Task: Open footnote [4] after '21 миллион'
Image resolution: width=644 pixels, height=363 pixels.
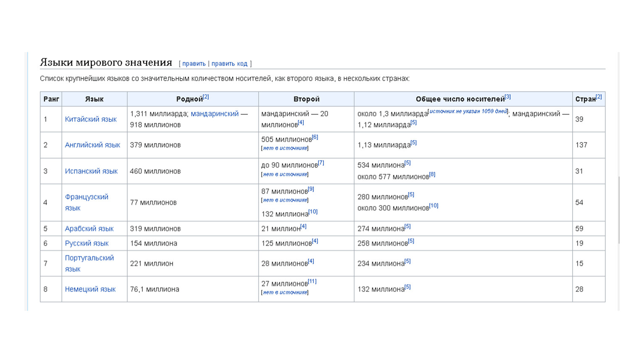Action: tap(303, 226)
